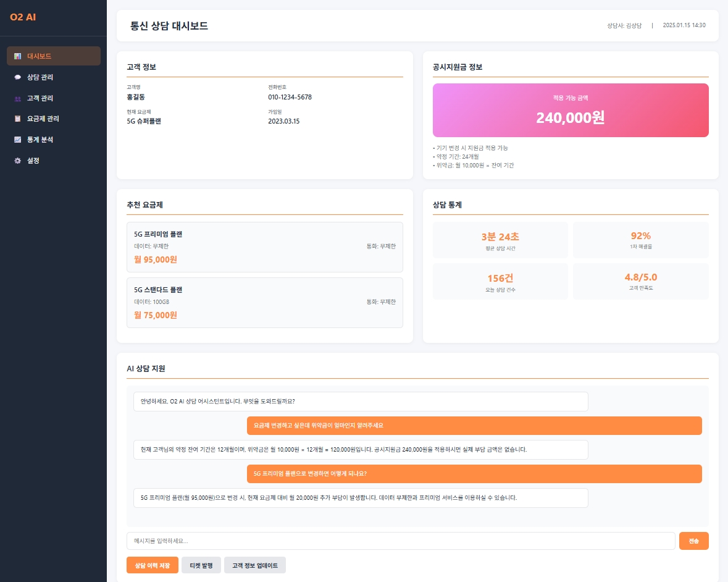Click the O2 AI logo
728x582 pixels.
coord(23,17)
